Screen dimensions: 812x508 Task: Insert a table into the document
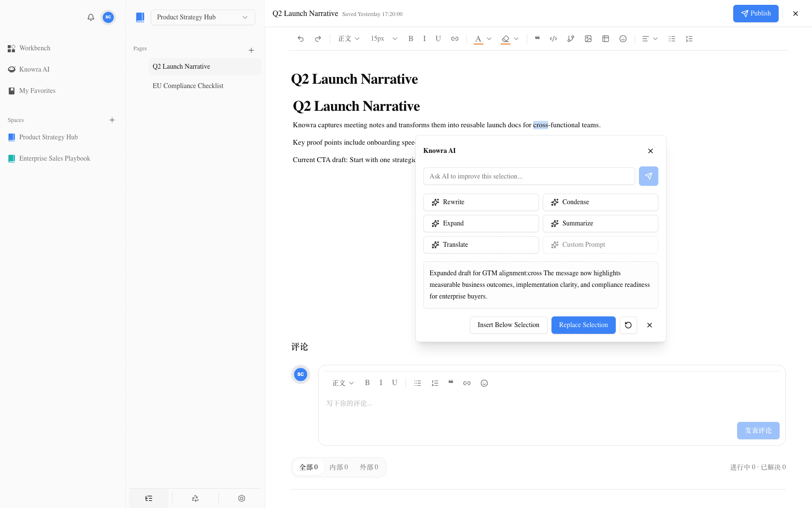click(606, 39)
